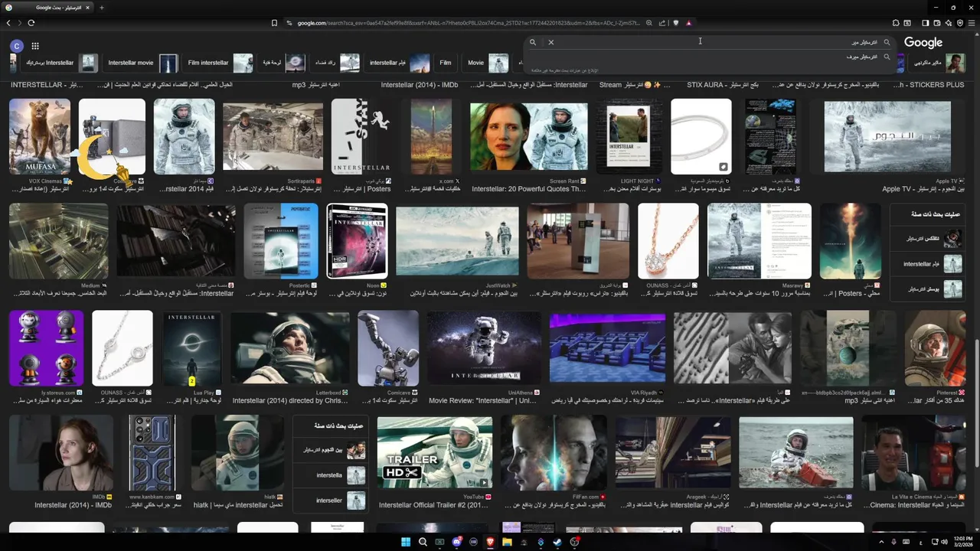
Task: Open the STAY Interstellar poster thumbnail
Action: point(362,136)
